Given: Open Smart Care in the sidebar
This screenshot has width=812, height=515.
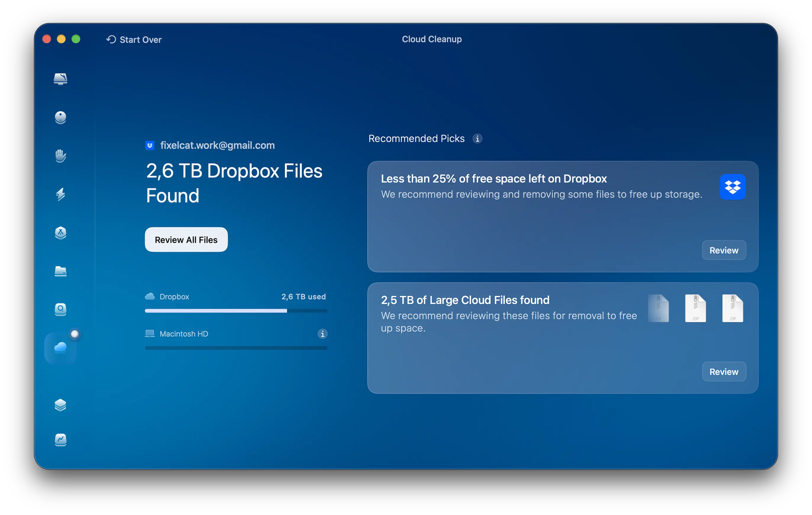Looking at the screenshot, I should 60,79.
